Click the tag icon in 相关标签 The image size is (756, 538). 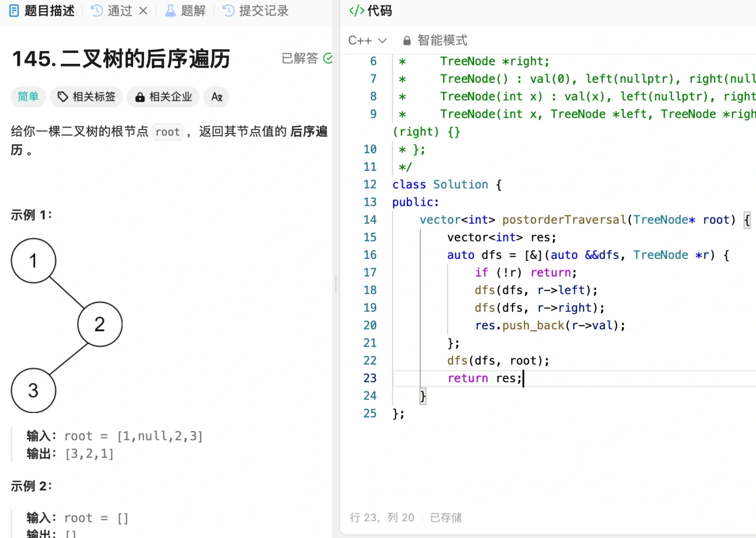tap(63, 97)
